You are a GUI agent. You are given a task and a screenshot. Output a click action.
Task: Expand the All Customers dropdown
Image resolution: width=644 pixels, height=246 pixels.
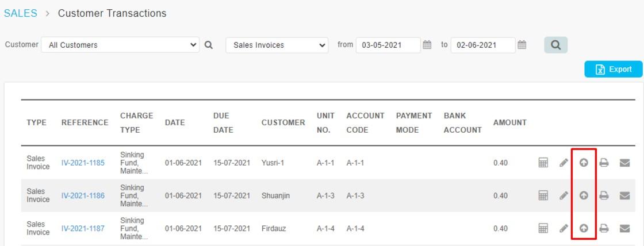(120, 45)
